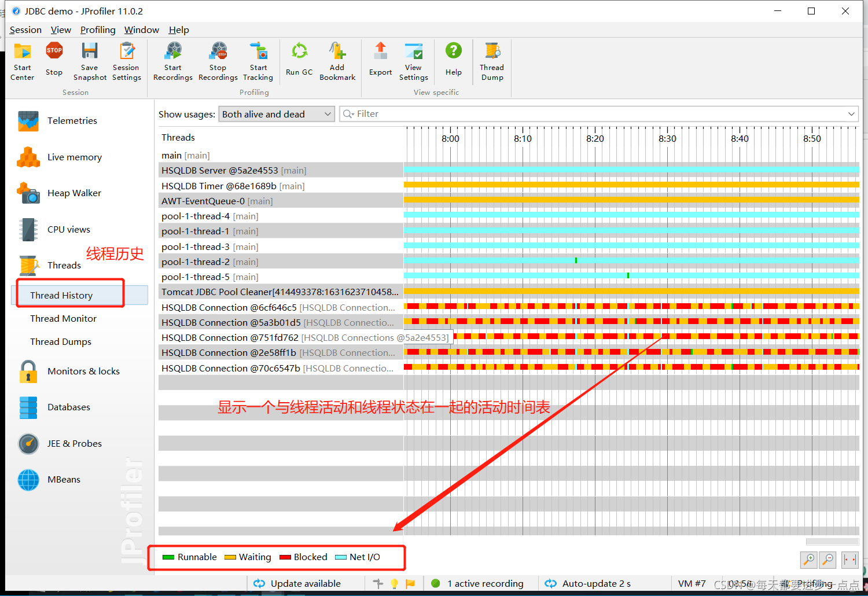Zoom out on the timeline
Image resolution: width=868 pixels, height=596 pixels.
(828, 560)
